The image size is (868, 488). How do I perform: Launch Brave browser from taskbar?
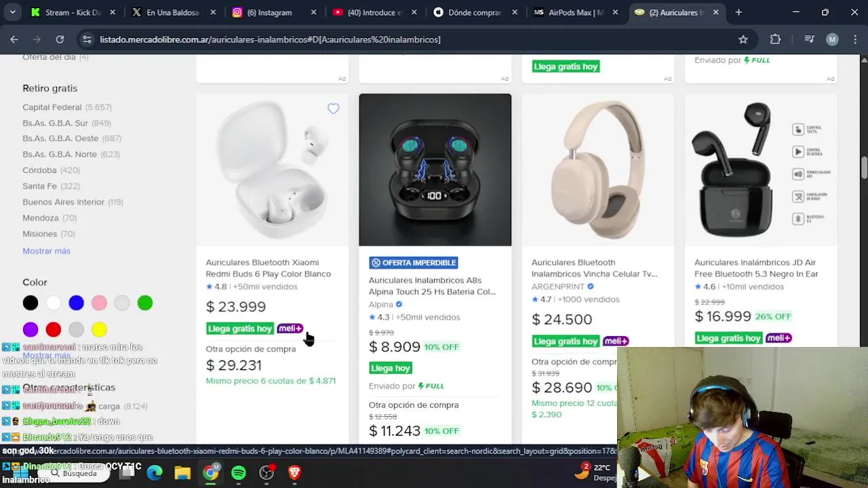(294, 472)
